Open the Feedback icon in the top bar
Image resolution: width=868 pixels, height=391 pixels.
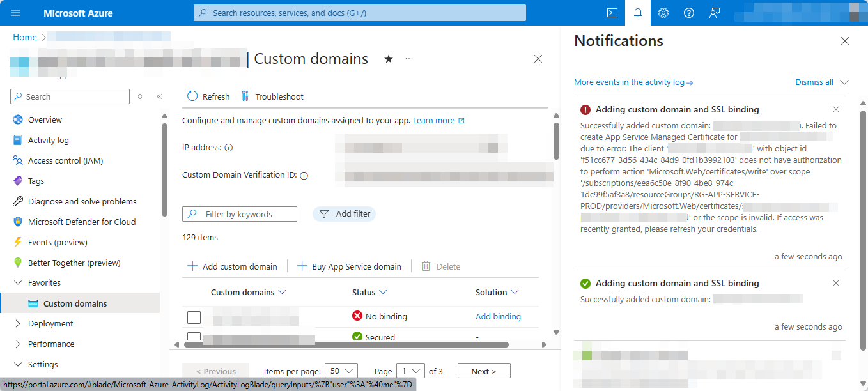tap(714, 13)
